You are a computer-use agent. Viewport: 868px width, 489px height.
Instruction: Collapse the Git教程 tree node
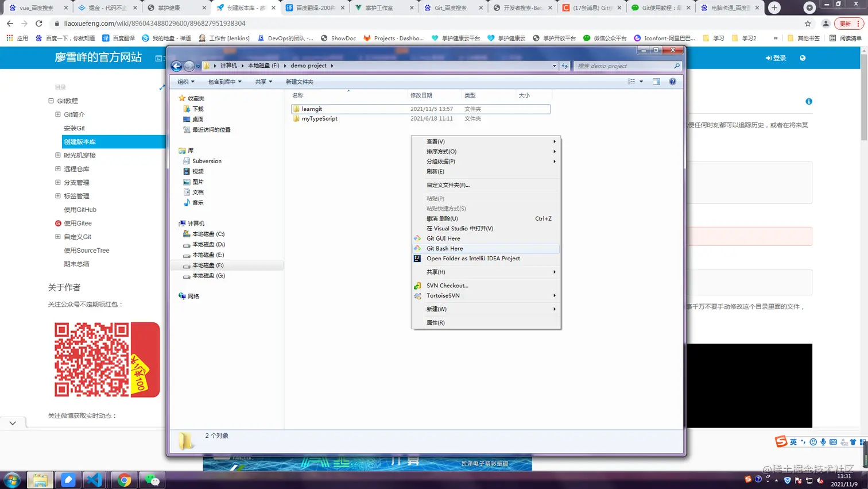click(51, 101)
